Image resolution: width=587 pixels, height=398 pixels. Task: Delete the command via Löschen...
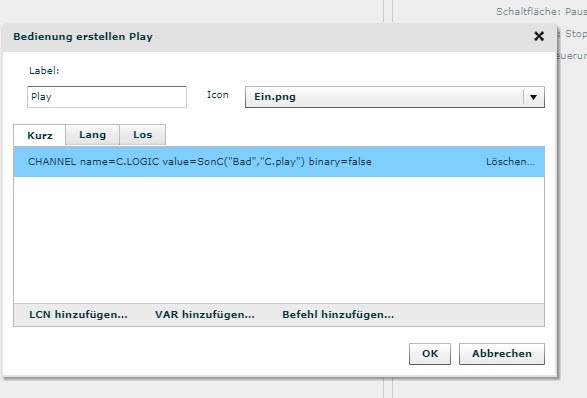point(510,162)
